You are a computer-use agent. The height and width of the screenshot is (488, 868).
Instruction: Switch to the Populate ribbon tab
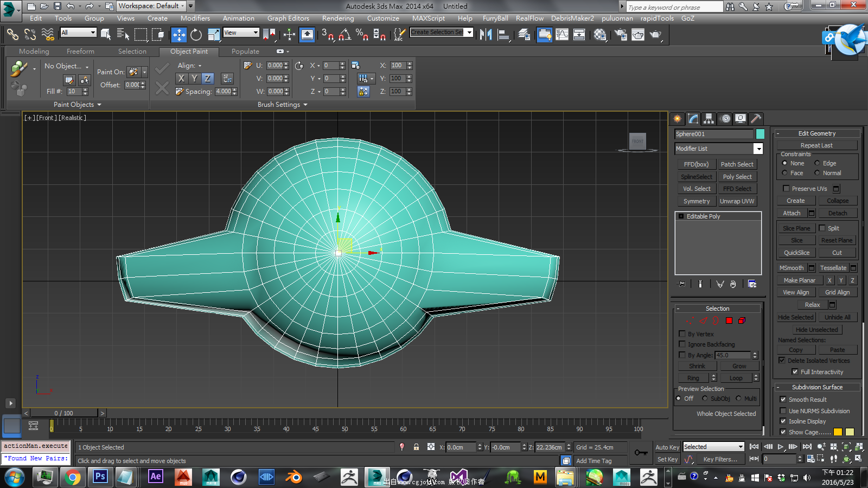[x=245, y=52]
